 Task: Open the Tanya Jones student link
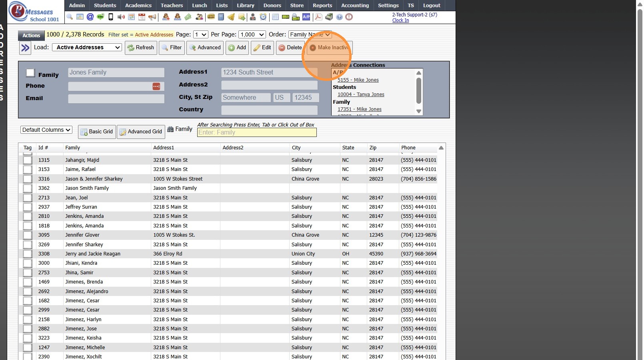(x=360, y=95)
